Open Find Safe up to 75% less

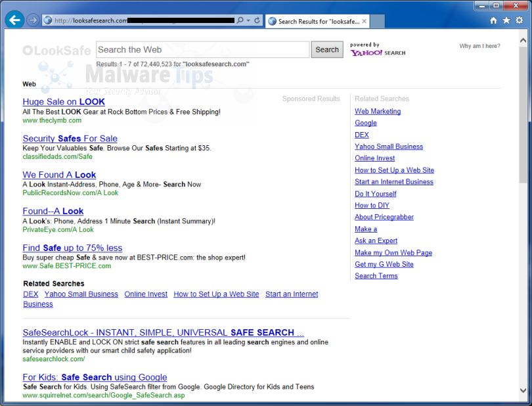72,248
